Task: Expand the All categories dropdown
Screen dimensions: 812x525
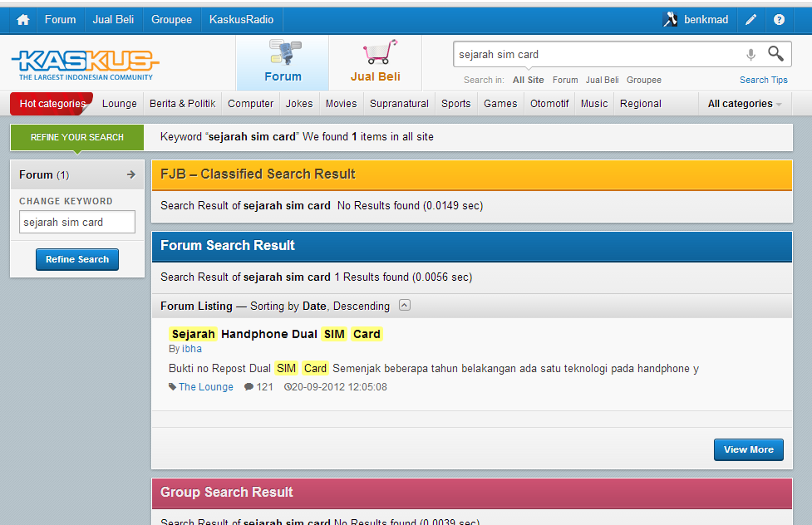Action: [745, 104]
